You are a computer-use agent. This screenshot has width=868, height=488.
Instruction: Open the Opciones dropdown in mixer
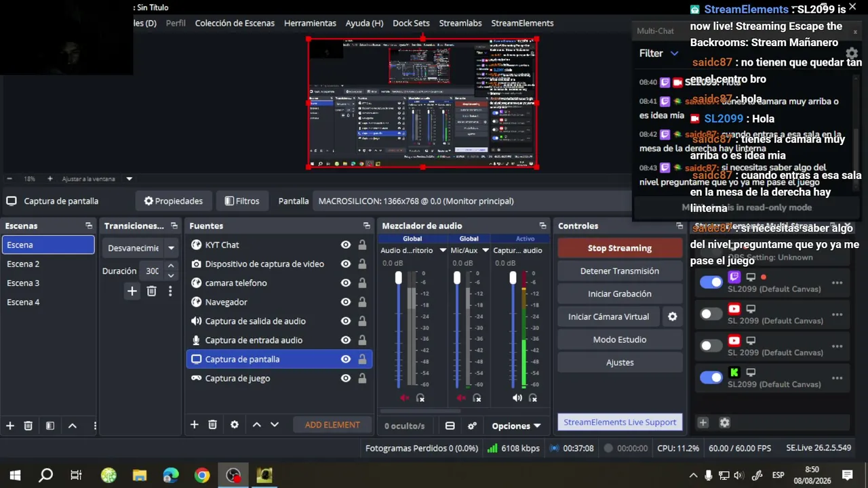(x=516, y=426)
